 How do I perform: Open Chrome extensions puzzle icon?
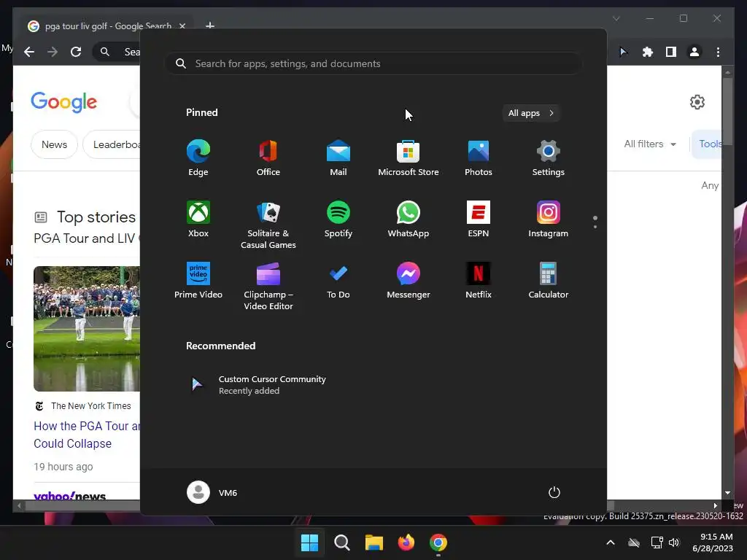click(x=648, y=52)
